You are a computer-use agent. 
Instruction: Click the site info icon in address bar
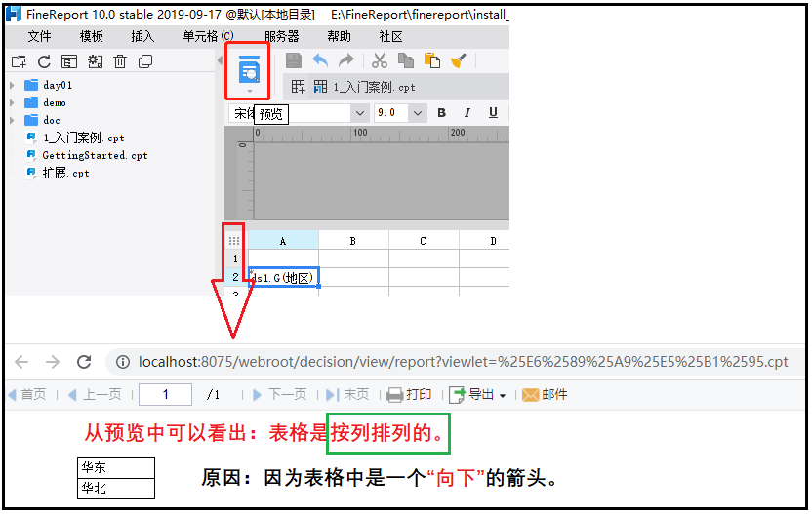click(x=123, y=362)
